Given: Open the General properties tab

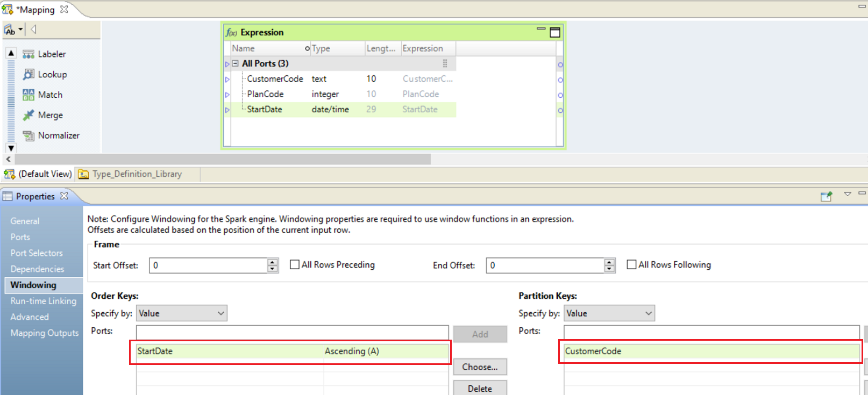Looking at the screenshot, I should point(25,221).
